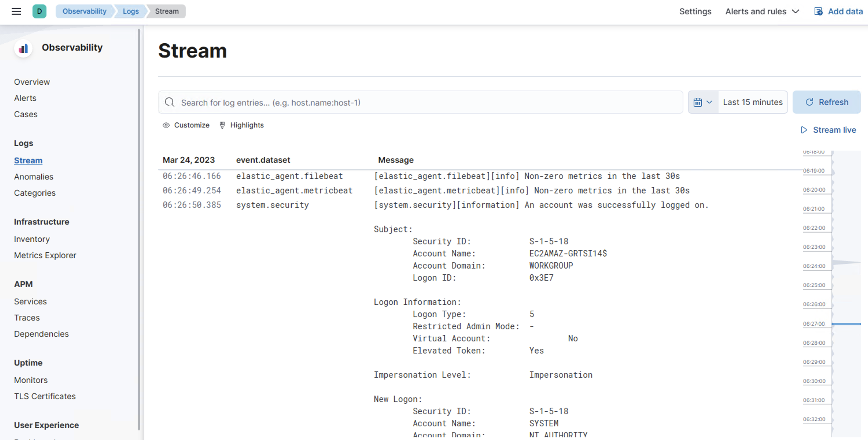Click the Customize eye icon
Image resolution: width=868 pixels, height=440 pixels.
coord(166,125)
